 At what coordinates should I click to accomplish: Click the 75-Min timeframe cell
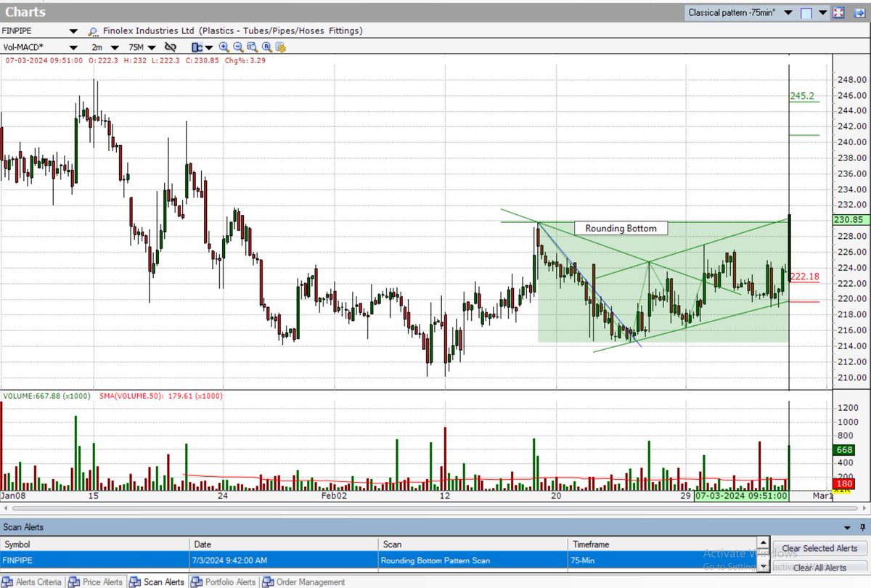tap(661, 560)
